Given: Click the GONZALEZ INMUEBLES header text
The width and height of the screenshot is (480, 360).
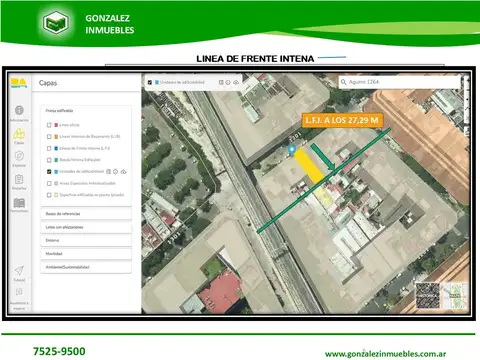Looking at the screenshot, I should point(110,24).
